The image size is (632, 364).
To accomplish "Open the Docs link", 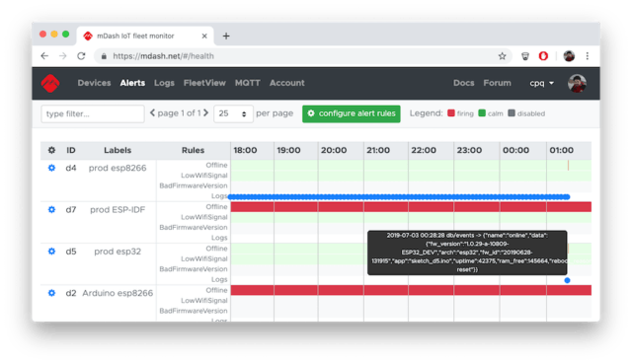I will click(x=463, y=83).
